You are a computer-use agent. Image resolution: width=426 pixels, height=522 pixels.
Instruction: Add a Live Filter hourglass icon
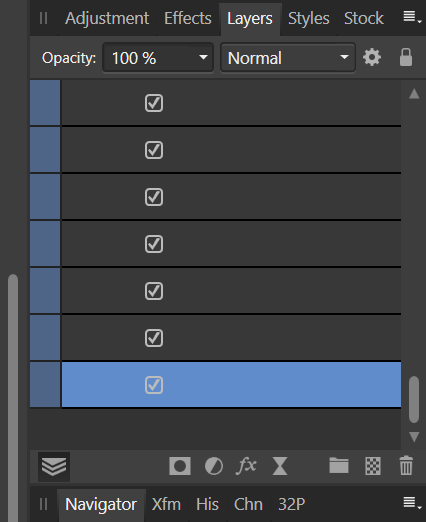280,466
